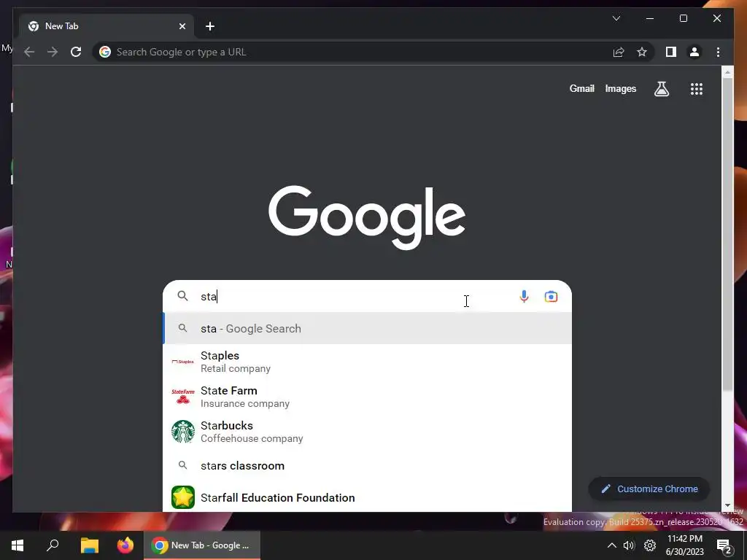The image size is (747, 560).
Task: Toggle the Chrome side panel
Action: pyautogui.click(x=671, y=52)
